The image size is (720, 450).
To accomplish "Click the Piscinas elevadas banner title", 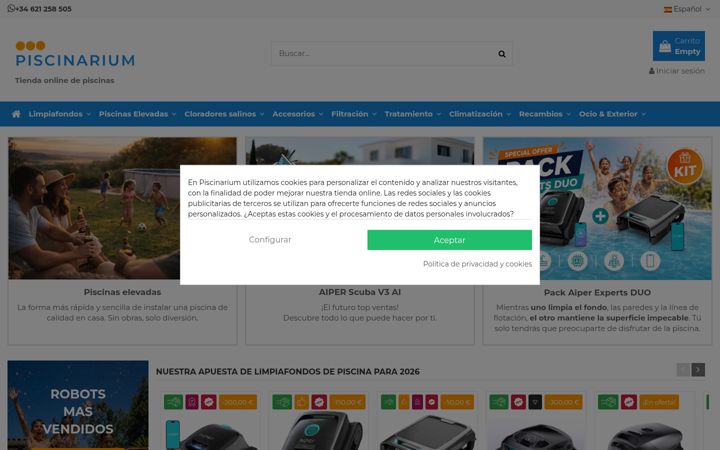I will 123,292.
